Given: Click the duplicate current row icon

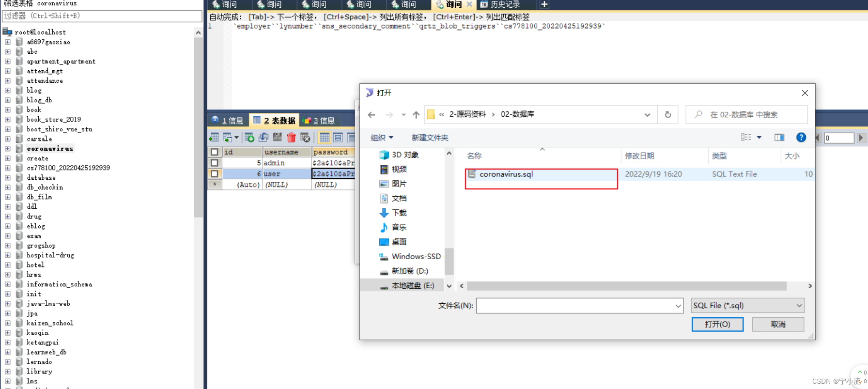Looking at the screenshot, I should pyautogui.click(x=263, y=138).
